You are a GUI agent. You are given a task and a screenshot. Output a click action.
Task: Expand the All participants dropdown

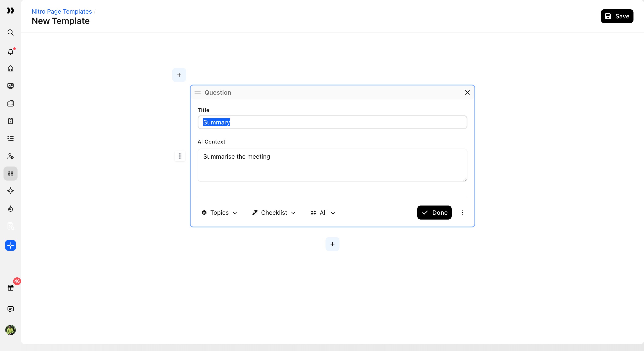(323, 213)
